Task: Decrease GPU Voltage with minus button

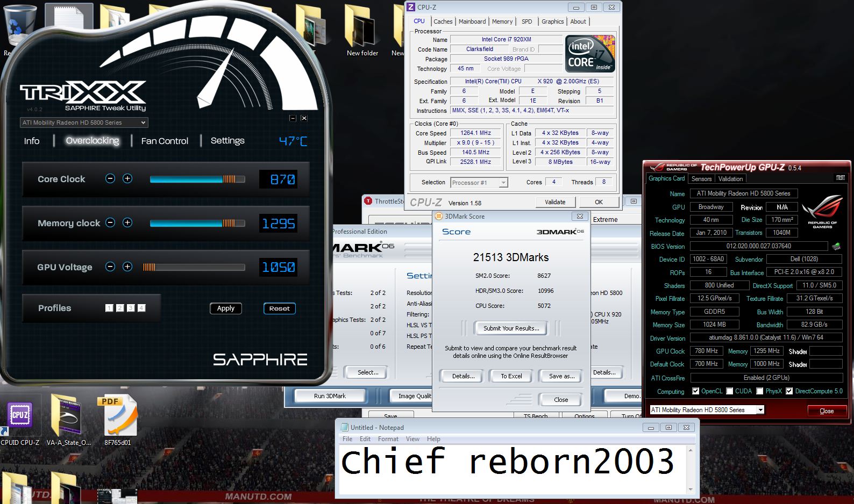Action: (110, 267)
